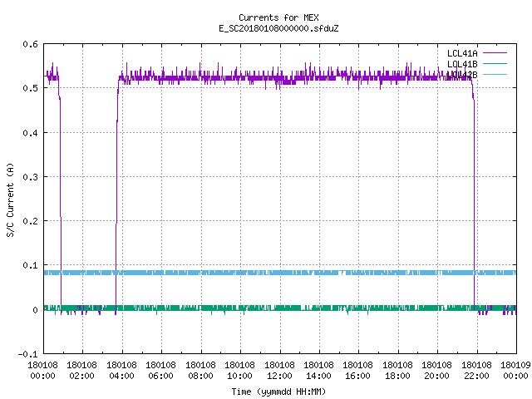Click the 12:00 x-axis time label
532x399 pixels.
279,376
